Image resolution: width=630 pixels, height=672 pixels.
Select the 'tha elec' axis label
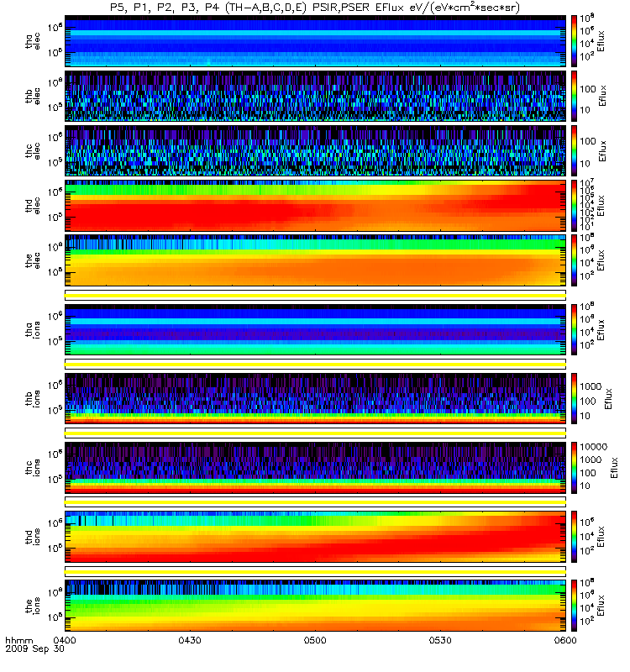33,41
